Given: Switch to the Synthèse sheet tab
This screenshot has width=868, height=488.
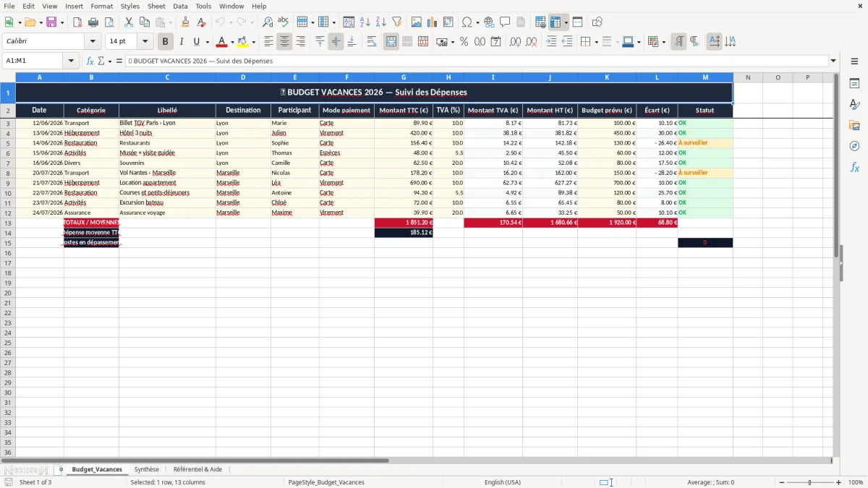Looking at the screenshot, I should coord(147,469).
